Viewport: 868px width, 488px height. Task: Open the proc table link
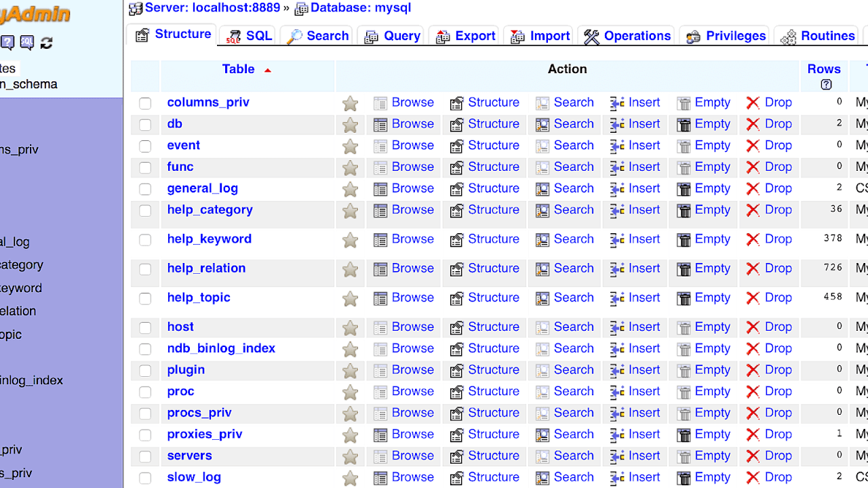click(180, 392)
